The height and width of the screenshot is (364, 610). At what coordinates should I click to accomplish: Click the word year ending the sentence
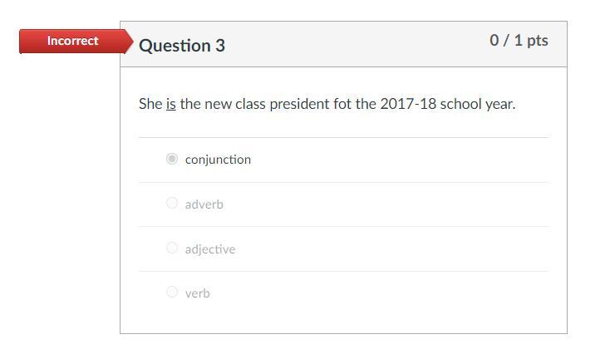point(502,105)
